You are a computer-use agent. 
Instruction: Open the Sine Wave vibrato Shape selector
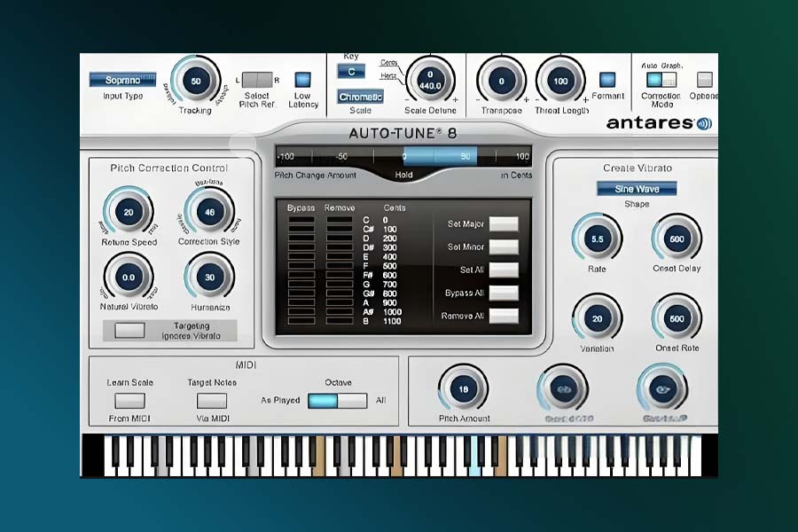(x=637, y=189)
